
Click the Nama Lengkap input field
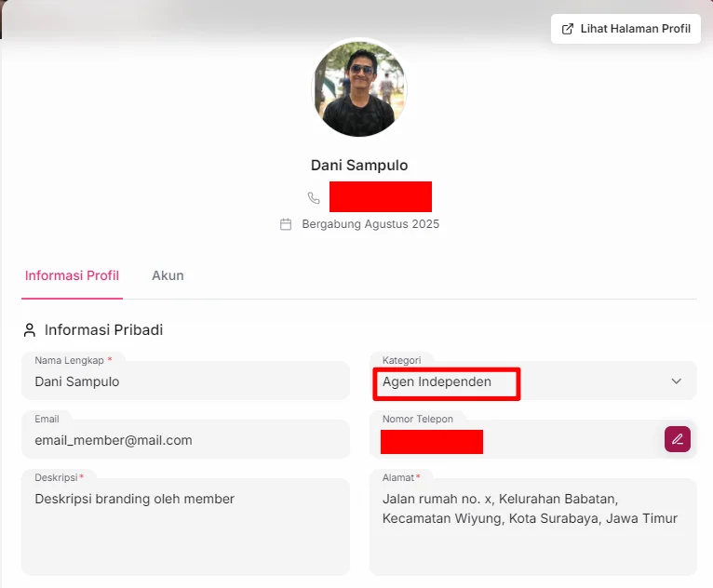click(x=185, y=381)
